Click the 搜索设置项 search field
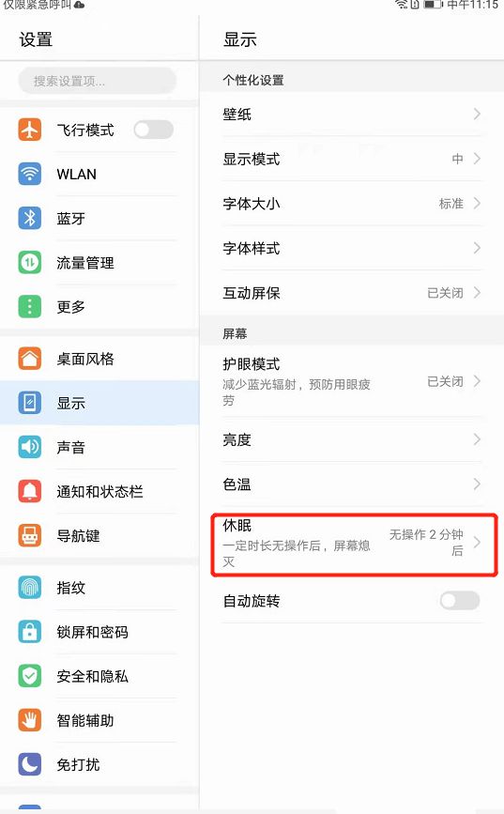This screenshot has height=814, width=504. pyautogui.click(x=98, y=81)
